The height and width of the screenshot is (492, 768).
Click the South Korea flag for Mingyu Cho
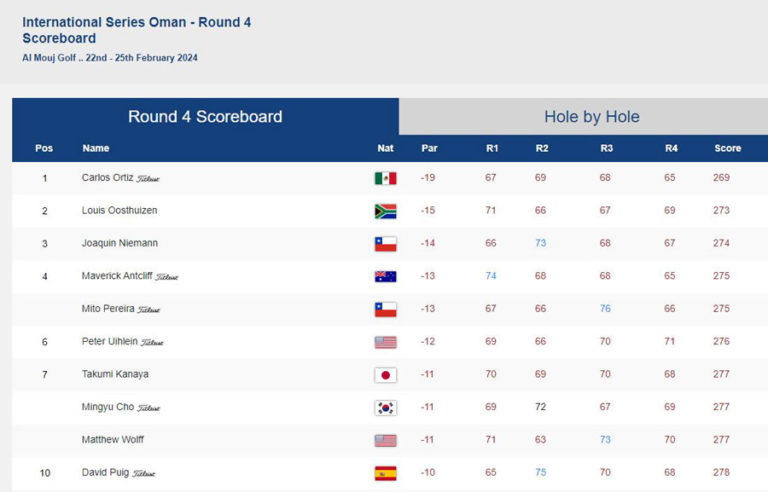(x=385, y=408)
